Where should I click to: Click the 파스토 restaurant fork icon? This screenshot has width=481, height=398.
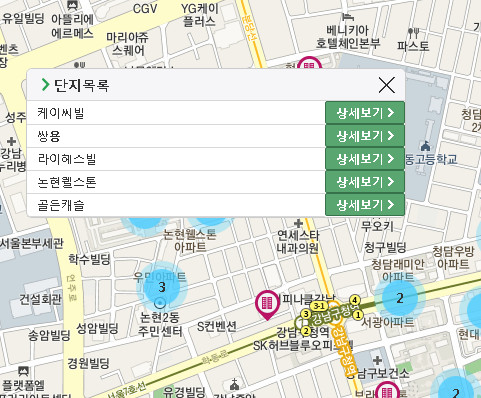(413, 33)
